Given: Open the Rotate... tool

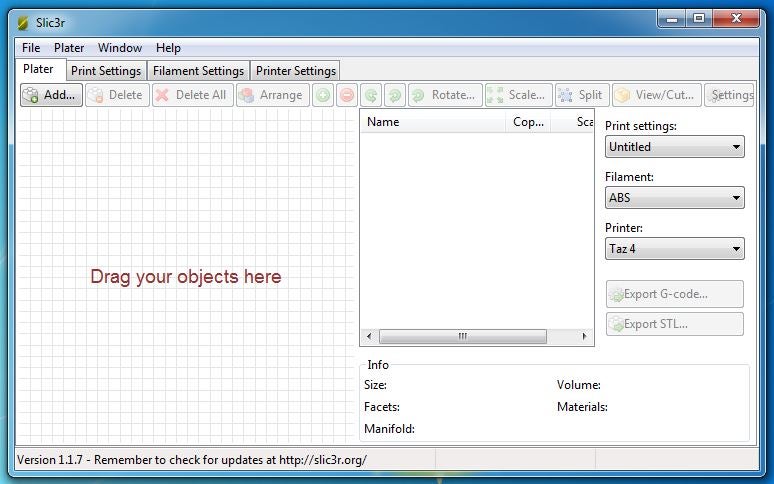Looking at the screenshot, I should (x=445, y=95).
